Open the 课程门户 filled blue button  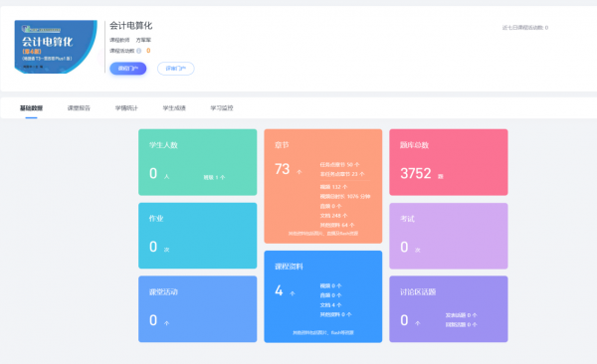pos(128,69)
